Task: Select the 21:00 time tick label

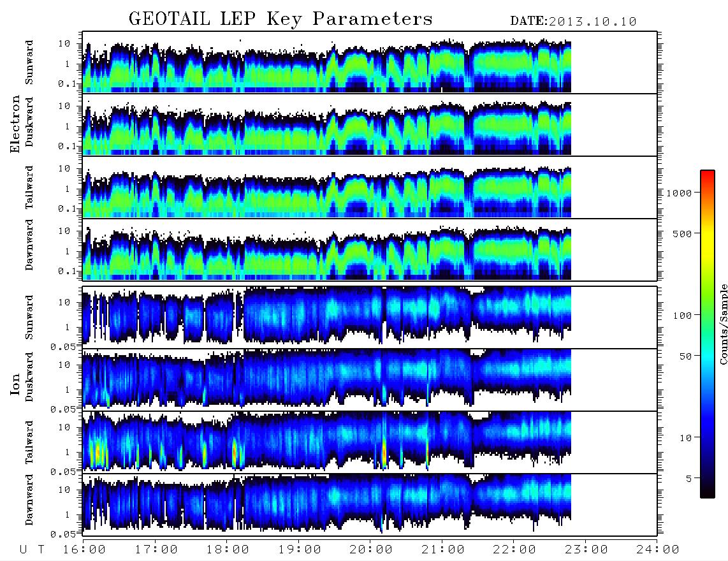Action: (x=443, y=550)
